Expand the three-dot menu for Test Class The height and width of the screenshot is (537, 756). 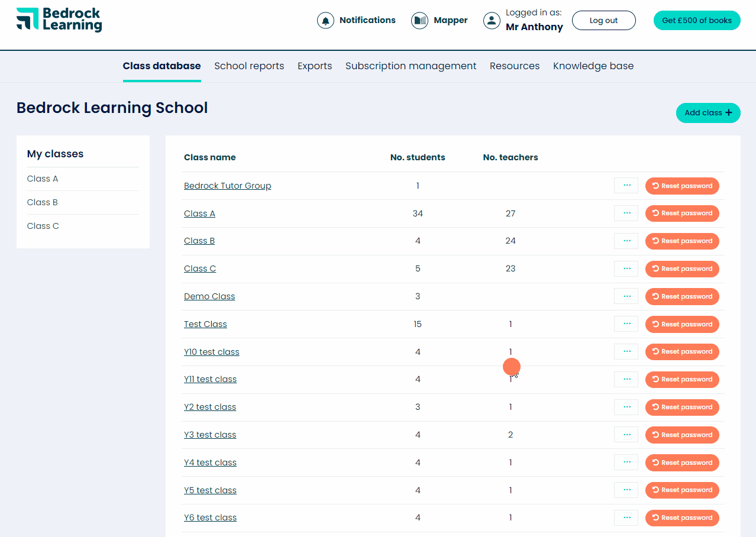626,324
